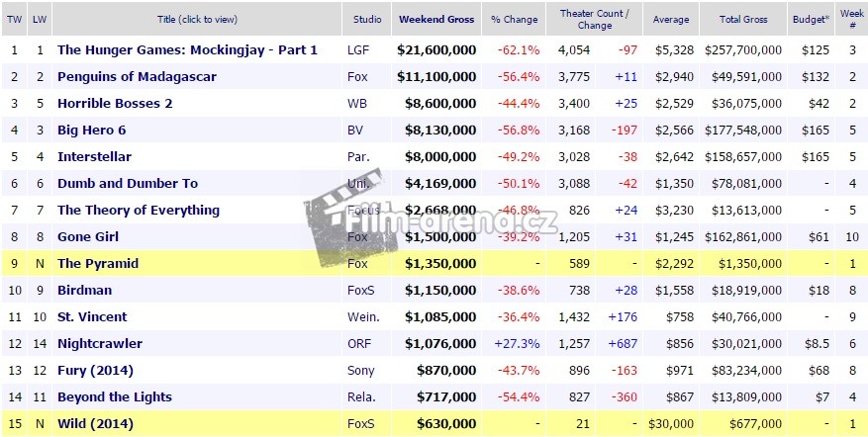The height and width of the screenshot is (437, 868).
Task: Click the Budget column header
Action: coord(810,19)
